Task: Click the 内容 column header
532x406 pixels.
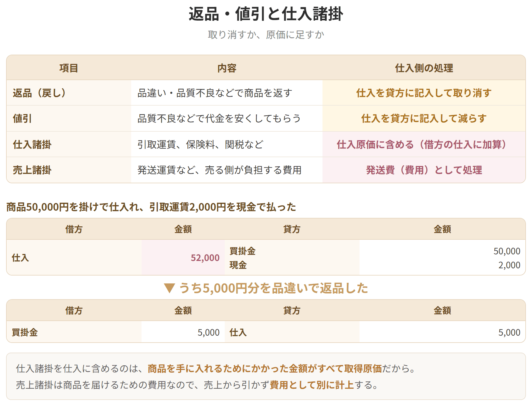Action: (227, 68)
